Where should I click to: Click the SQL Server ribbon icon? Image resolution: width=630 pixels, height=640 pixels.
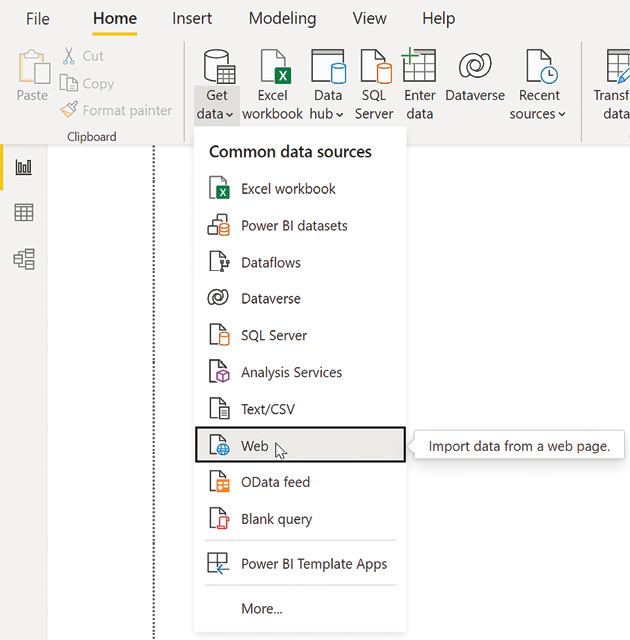[376, 66]
